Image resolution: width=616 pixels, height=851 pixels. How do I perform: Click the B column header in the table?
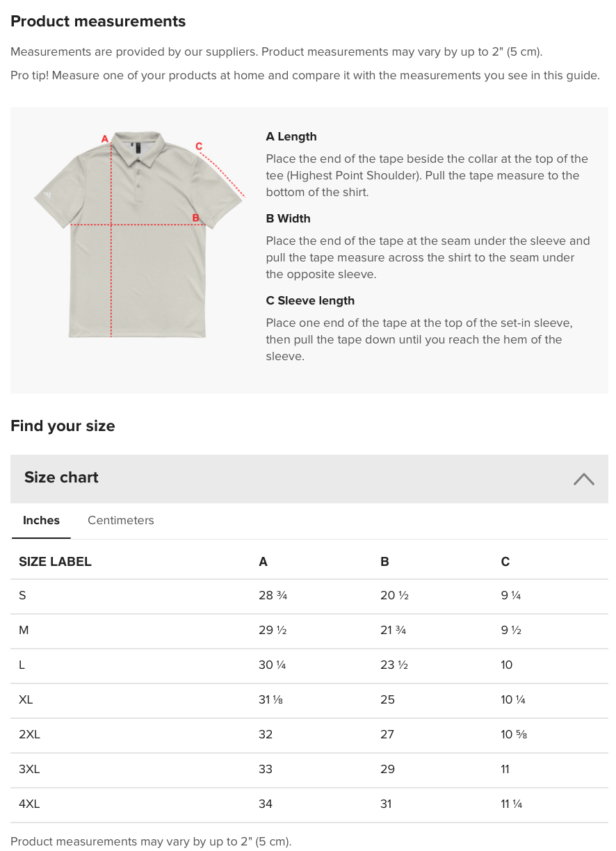pyautogui.click(x=384, y=562)
